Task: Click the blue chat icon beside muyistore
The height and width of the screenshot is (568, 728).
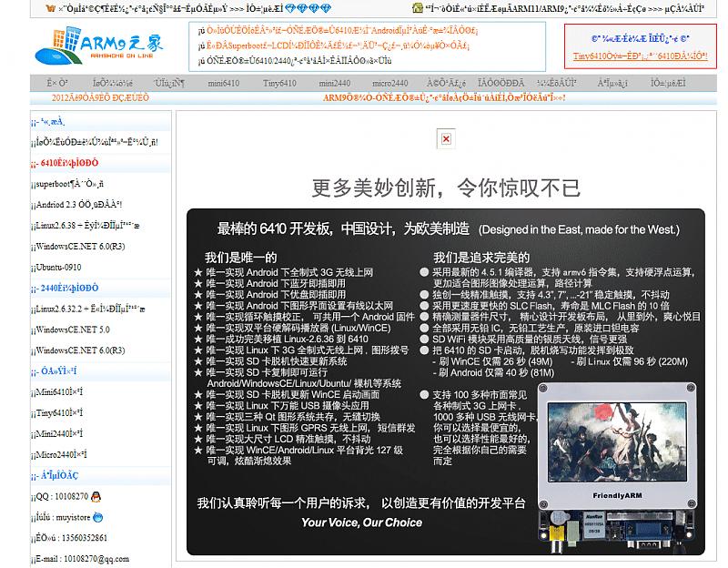Action: coord(98,517)
